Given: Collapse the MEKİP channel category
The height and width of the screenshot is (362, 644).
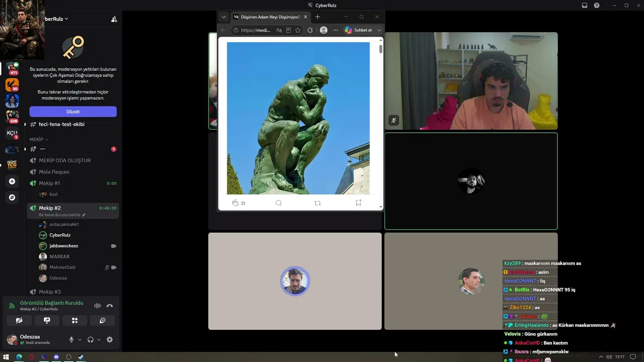Looking at the screenshot, I should coord(39,139).
